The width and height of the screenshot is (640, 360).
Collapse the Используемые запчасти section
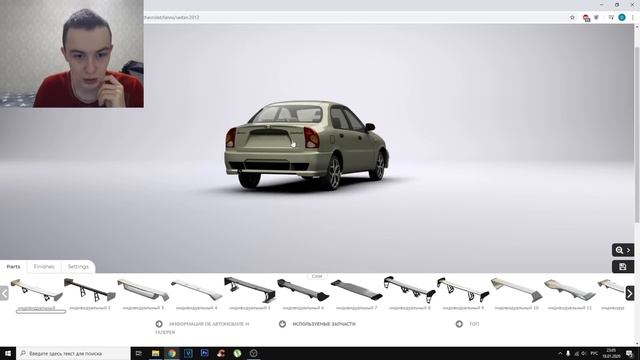pyautogui.click(x=317, y=324)
